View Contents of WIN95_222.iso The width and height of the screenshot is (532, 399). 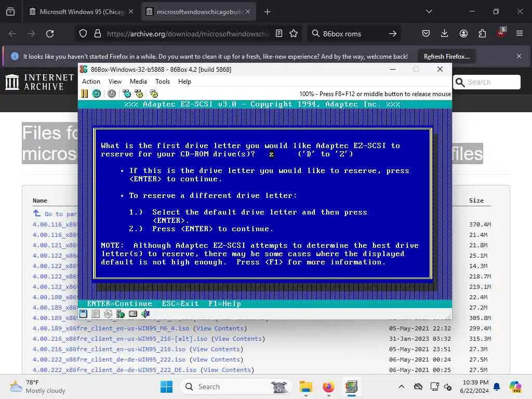tap(216, 360)
